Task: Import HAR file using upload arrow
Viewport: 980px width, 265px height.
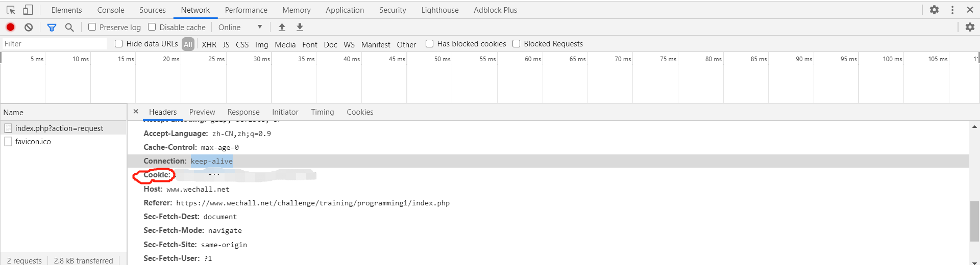Action: pos(282,27)
